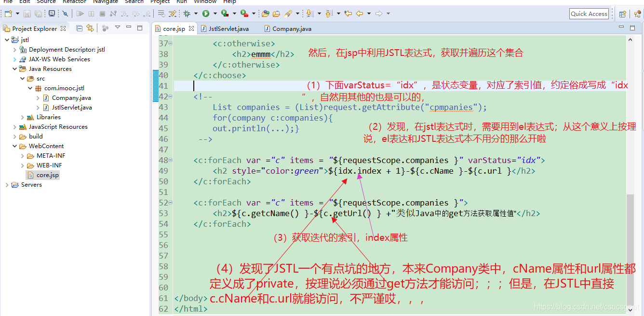Click the Save toolbar icon
Image resolution: width=644 pixels, height=316 pixels.
(x=27, y=14)
